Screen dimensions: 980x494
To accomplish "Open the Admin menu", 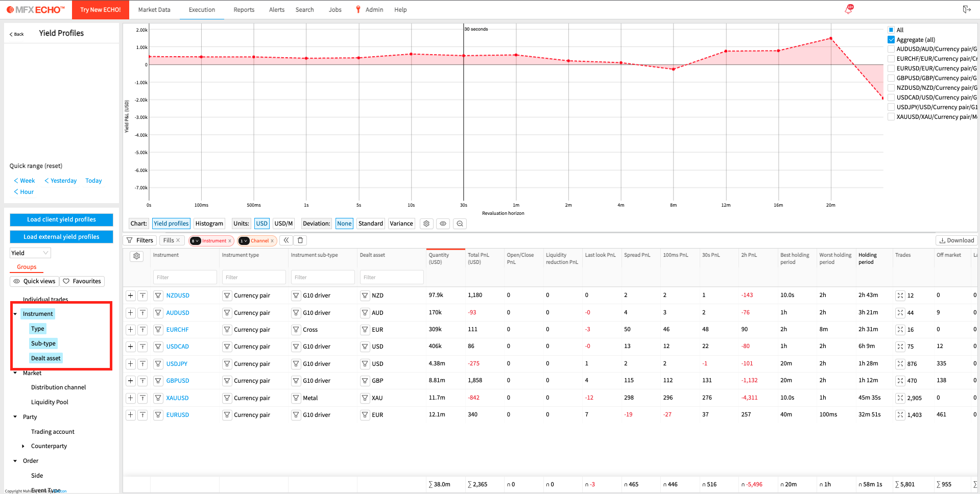I will coord(374,10).
